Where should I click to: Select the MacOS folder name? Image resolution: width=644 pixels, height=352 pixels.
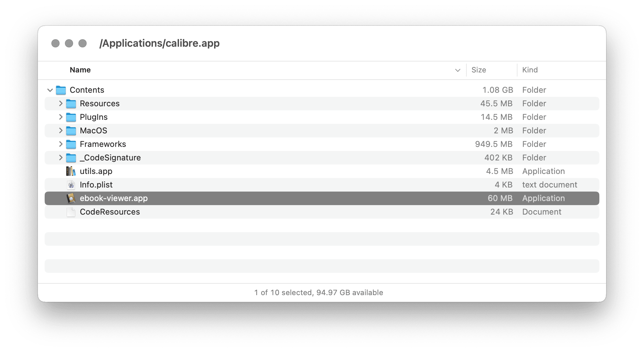(93, 131)
